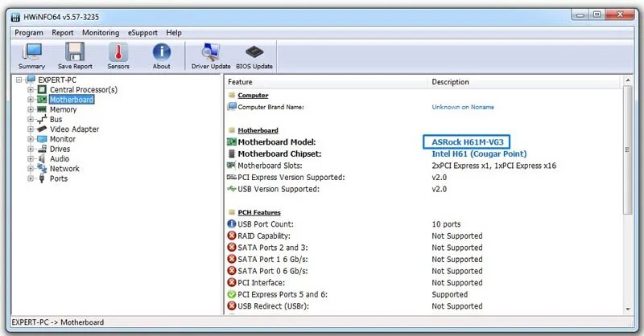The image size is (644, 336).
Task: Click the blue info icon for USB Port Count
Action: 232,224
